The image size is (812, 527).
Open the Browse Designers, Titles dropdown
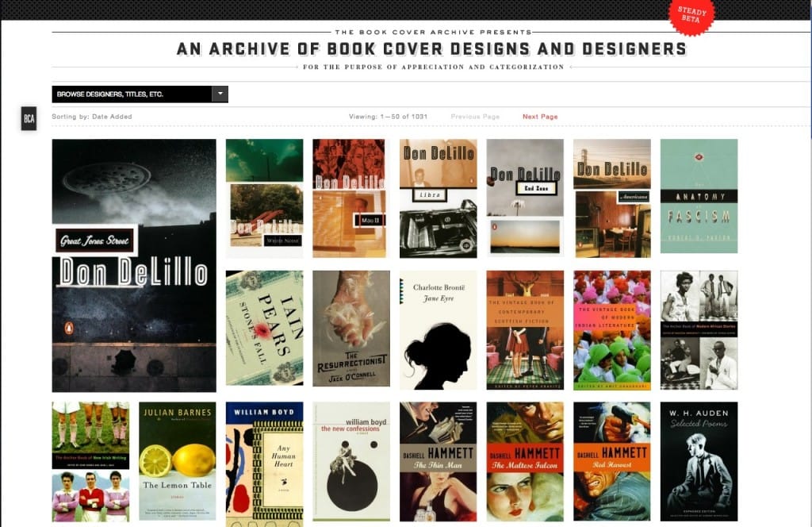tap(140, 94)
